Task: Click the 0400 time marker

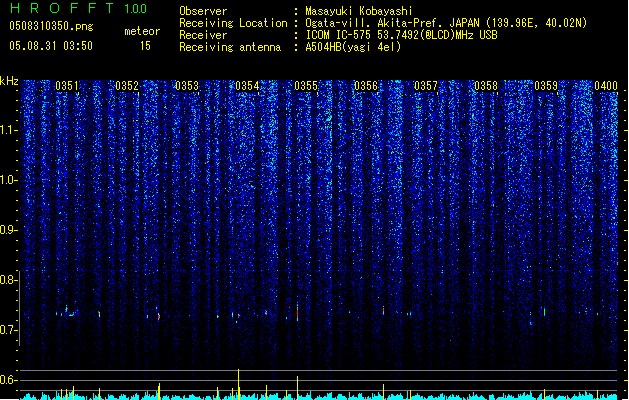Action: coord(606,86)
